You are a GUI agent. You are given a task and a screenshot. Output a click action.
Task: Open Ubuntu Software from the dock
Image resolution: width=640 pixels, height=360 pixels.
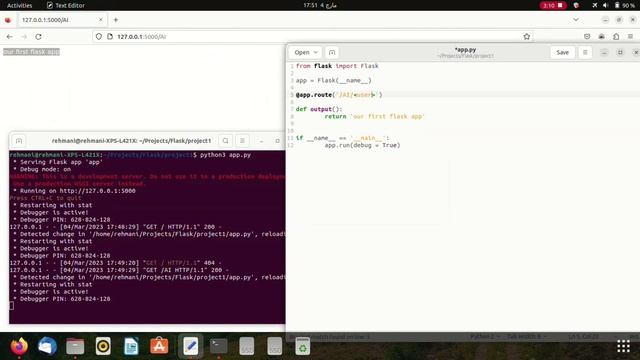159,347
